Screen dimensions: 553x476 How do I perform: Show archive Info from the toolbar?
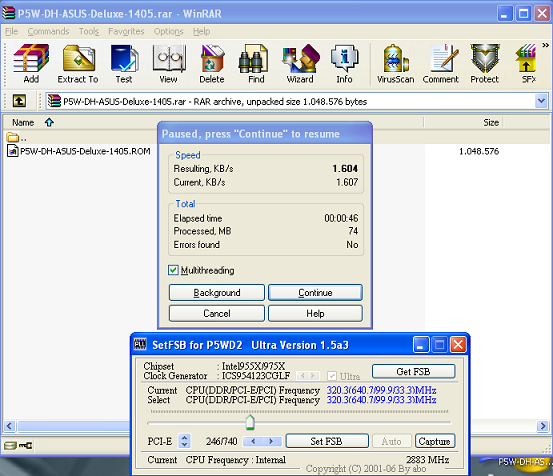(x=344, y=63)
